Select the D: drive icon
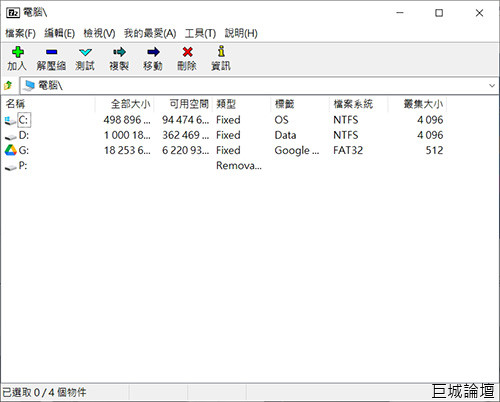This screenshot has height=402, width=500. point(10,136)
